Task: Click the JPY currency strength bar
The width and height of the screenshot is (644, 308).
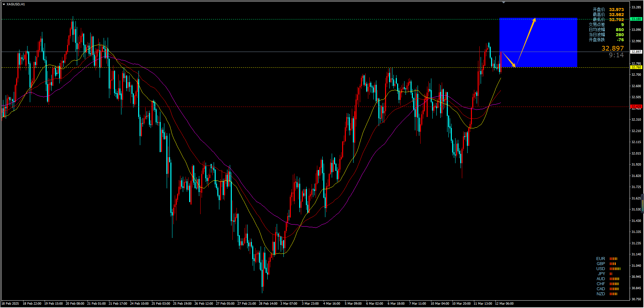Action: 611,274
